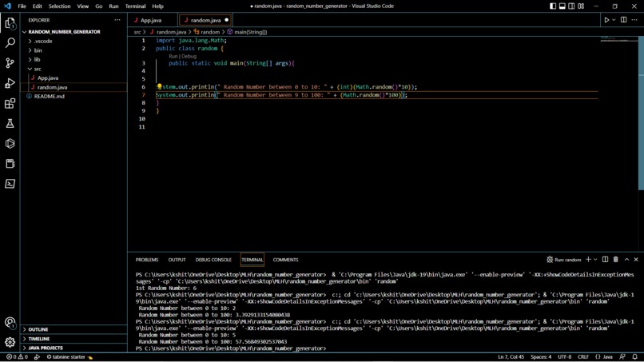The height and width of the screenshot is (362, 644).
Task: Switch to the OUTPUT tab
Action: pos(177,260)
